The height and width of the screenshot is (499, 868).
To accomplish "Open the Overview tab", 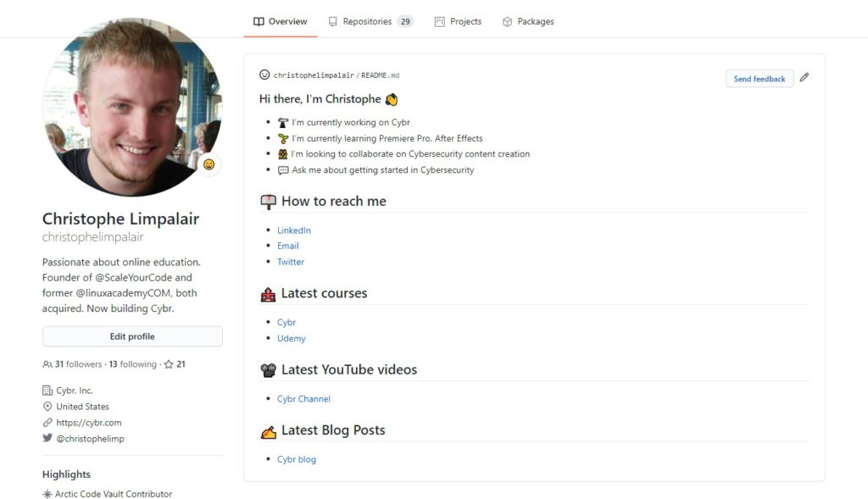I will [x=280, y=21].
